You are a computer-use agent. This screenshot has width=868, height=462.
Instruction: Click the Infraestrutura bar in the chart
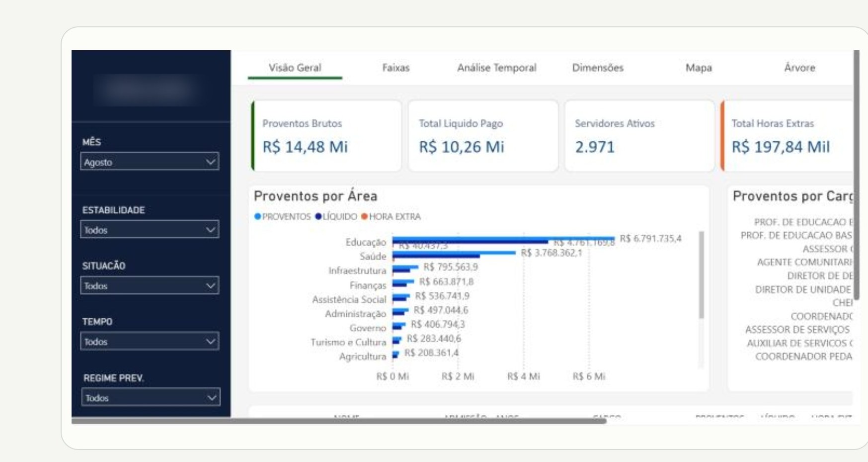coord(405,269)
